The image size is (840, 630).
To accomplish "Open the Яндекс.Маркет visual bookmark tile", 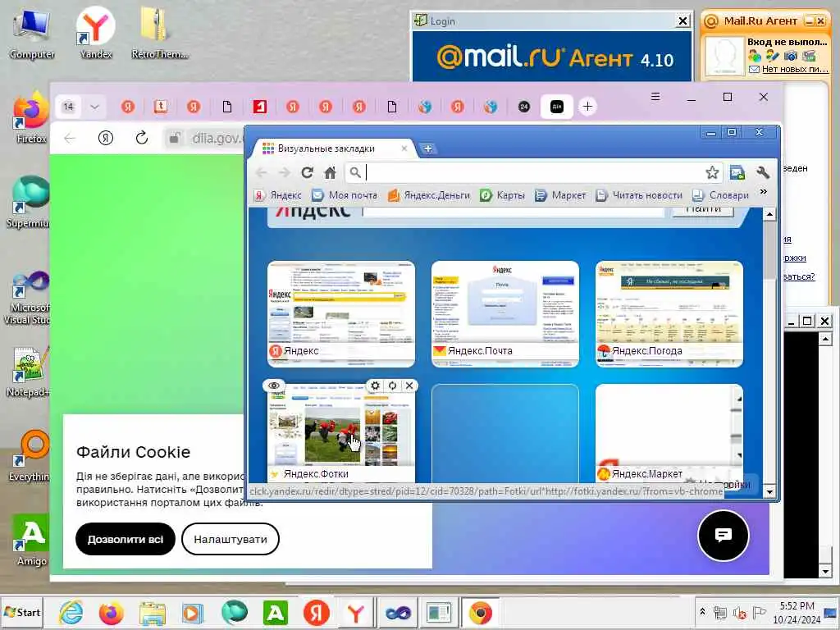I will point(669,433).
